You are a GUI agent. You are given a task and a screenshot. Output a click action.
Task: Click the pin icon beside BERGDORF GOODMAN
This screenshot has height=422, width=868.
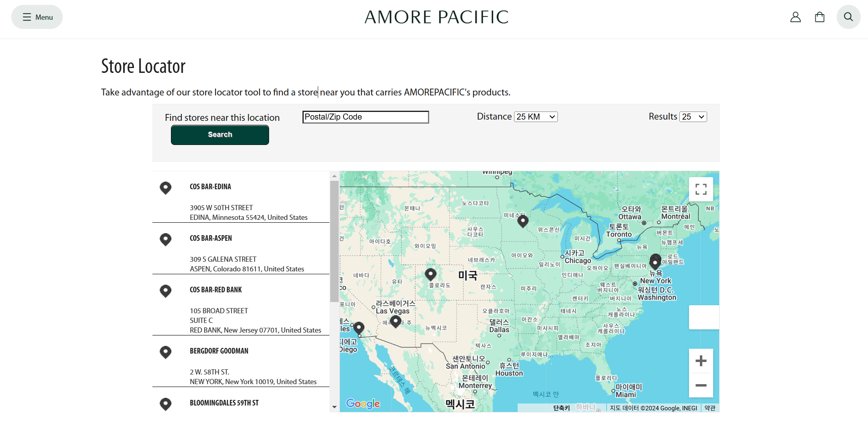(x=165, y=352)
